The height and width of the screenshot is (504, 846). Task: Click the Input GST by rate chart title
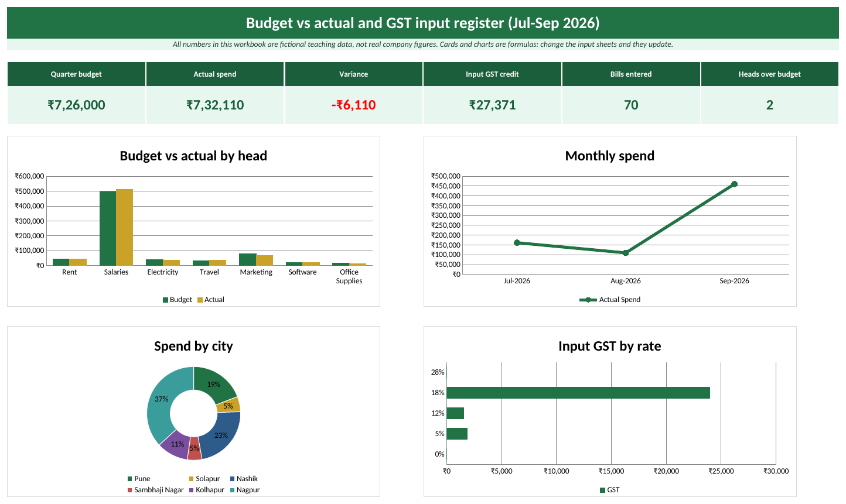(x=610, y=346)
